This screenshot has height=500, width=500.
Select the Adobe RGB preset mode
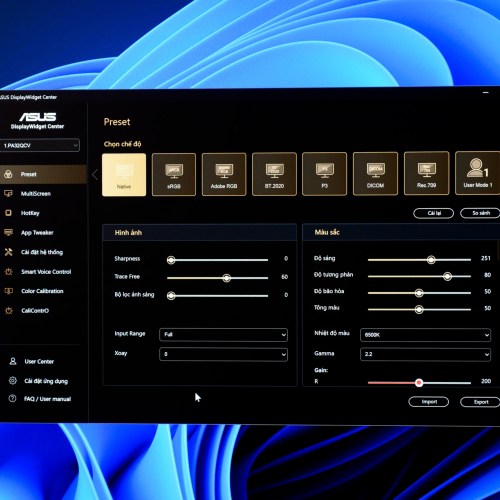[x=224, y=174]
